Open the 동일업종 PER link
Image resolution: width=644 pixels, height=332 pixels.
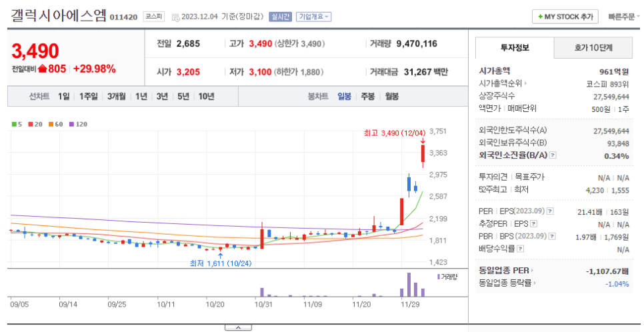coord(506,271)
